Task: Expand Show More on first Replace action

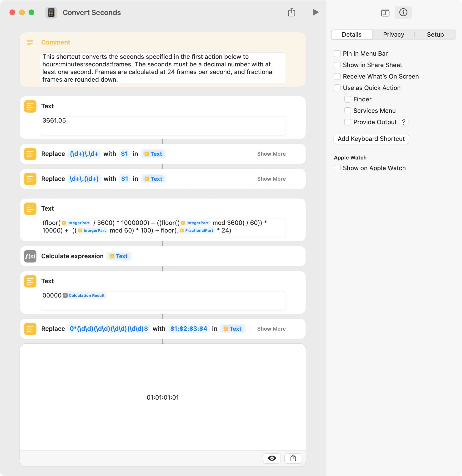Action: (x=271, y=154)
